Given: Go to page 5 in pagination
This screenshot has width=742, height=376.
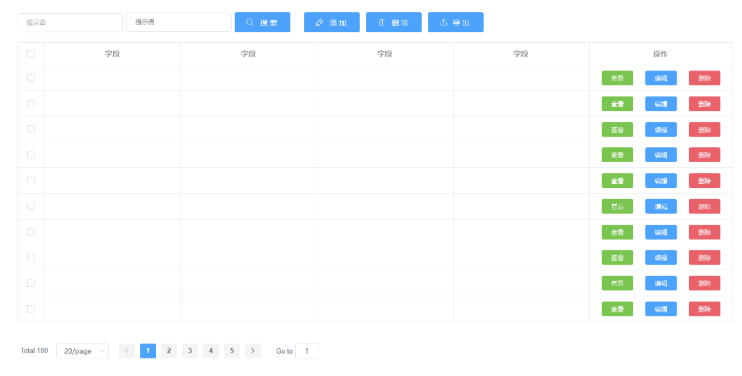Looking at the screenshot, I should pos(232,351).
